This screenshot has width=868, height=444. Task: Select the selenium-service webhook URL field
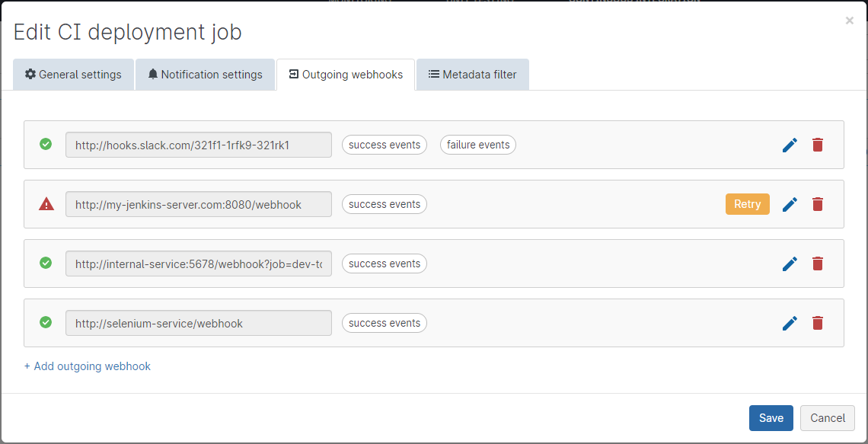point(198,323)
